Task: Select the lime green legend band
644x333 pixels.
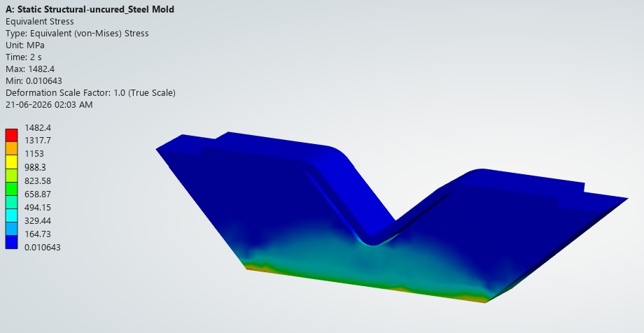Action: tap(11, 176)
